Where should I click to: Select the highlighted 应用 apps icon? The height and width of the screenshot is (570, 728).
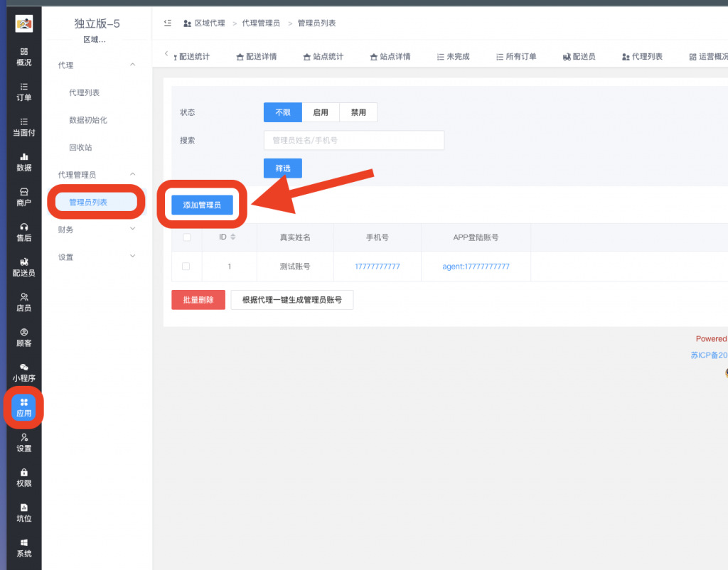(23, 408)
